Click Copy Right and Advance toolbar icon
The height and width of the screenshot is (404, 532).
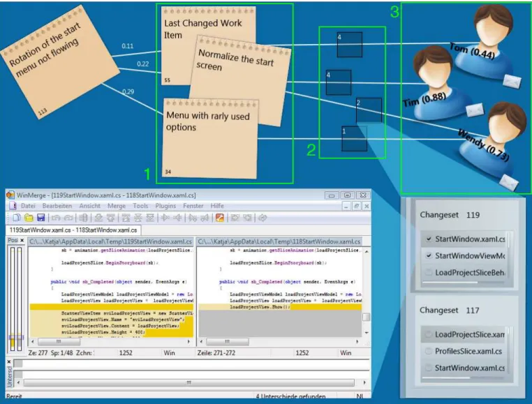point(193,218)
